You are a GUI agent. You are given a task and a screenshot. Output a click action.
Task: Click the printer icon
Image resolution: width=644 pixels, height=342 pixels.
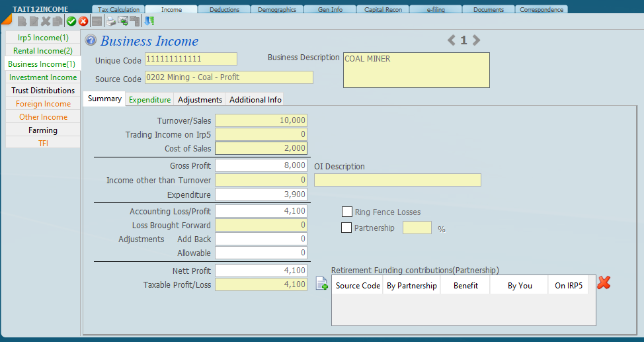[110, 21]
